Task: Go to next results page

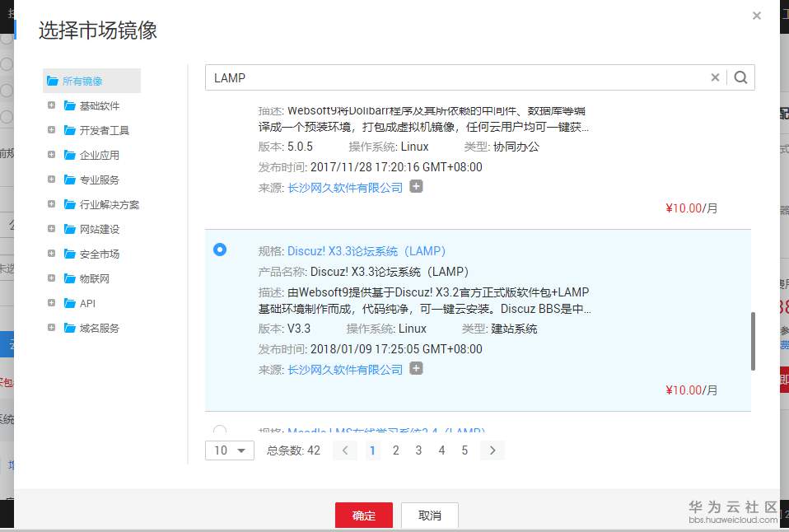Action: [493, 450]
